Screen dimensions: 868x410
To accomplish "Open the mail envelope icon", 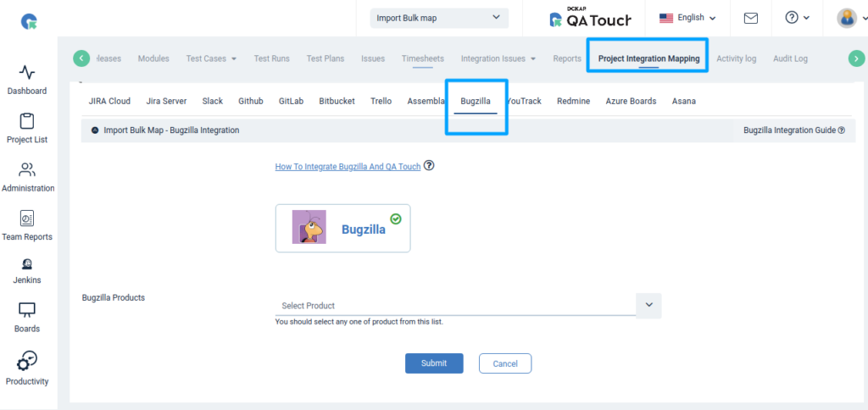I will 750,18.
